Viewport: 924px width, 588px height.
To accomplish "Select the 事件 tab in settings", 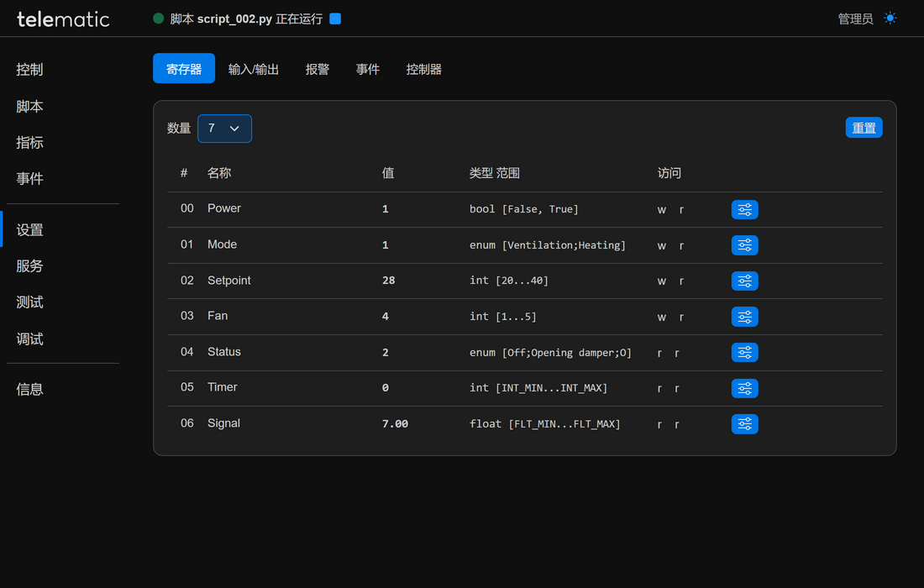I will (x=368, y=69).
